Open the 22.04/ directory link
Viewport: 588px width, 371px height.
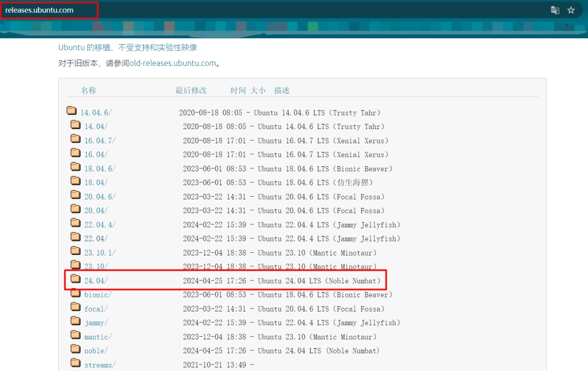(96, 239)
